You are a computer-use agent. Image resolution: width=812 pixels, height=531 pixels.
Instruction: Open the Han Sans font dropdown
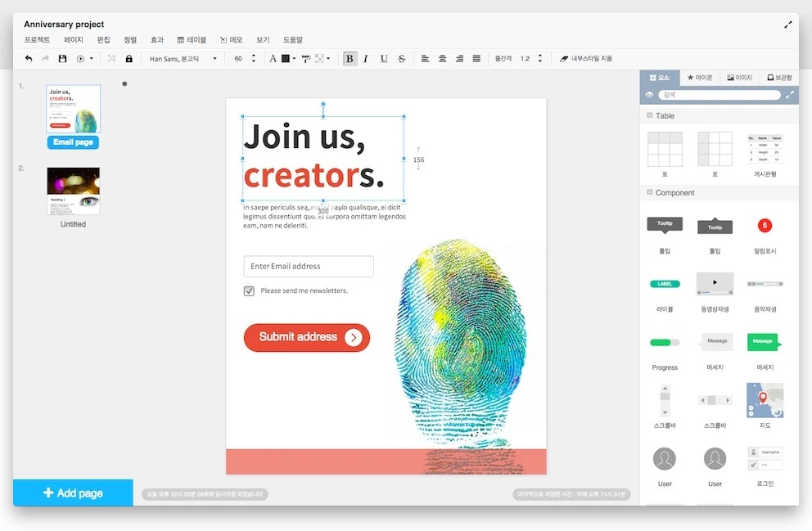click(x=183, y=58)
